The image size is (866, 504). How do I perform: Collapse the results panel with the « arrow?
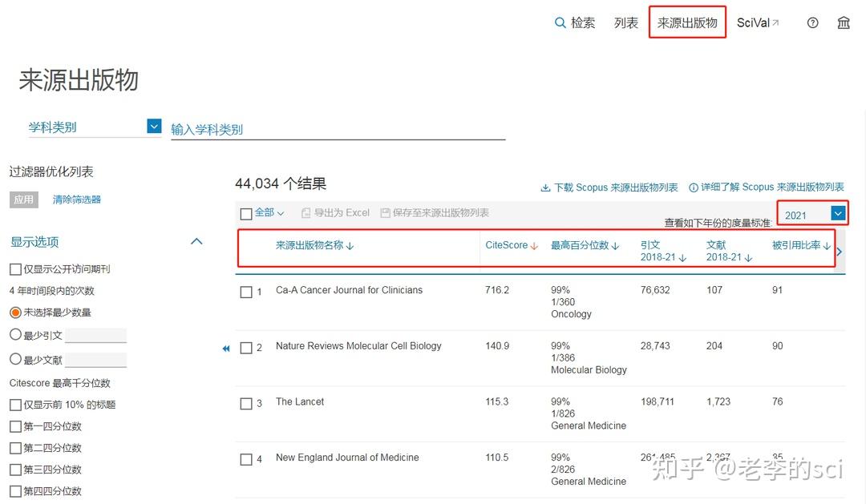pos(226,349)
